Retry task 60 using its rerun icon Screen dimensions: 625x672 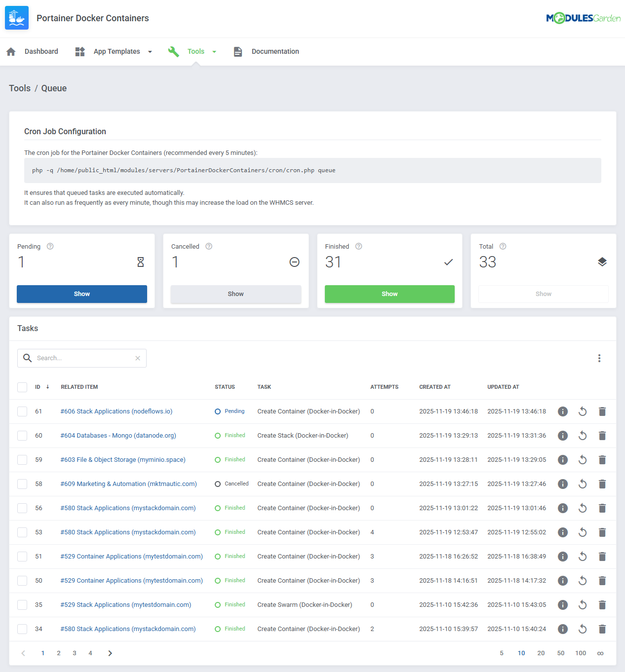pyautogui.click(x=583, y=436)
